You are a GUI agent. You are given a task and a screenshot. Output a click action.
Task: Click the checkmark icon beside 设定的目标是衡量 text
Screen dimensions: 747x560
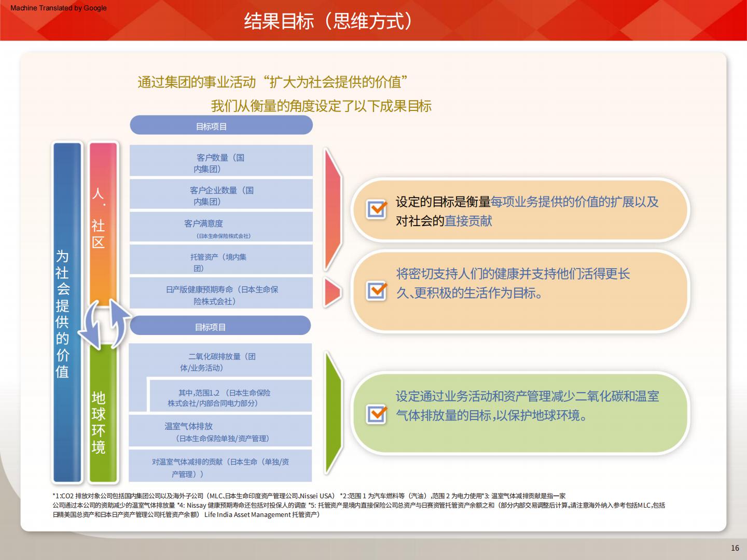coord(377,209)
